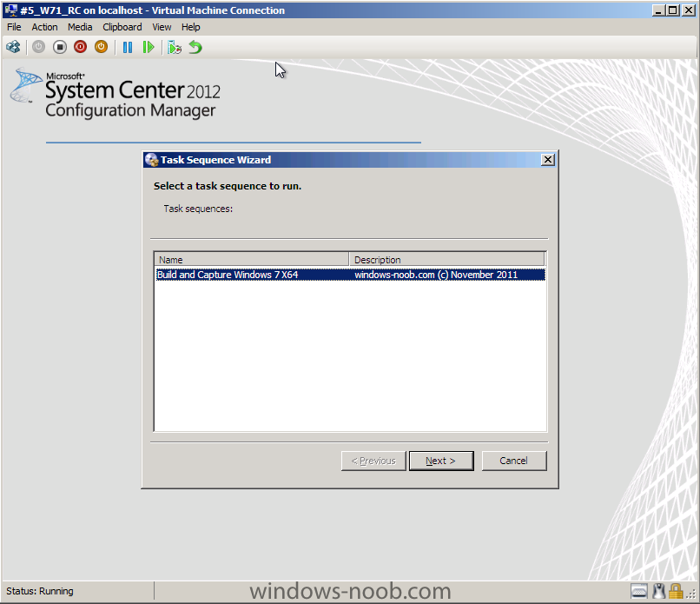Click the mouse status icon

coord(658,591)
